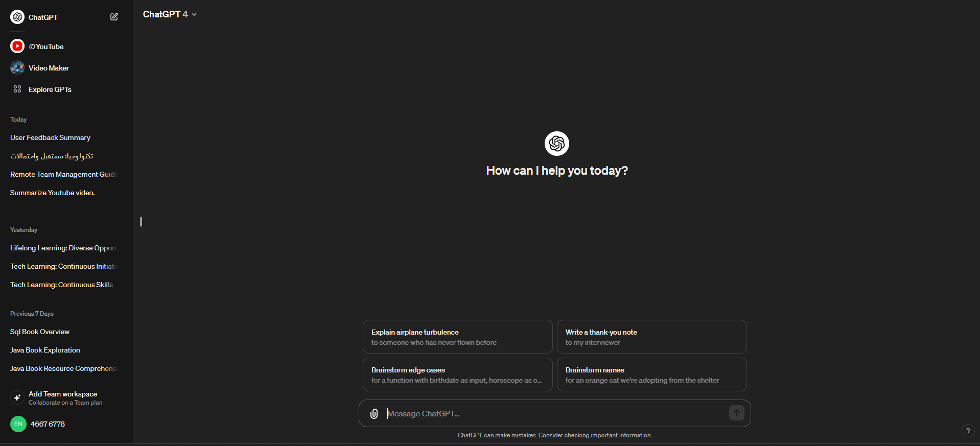Screen dimensions: 980x446
Task: Click Write a thank-you note suggestion
Action: (651, 337)
